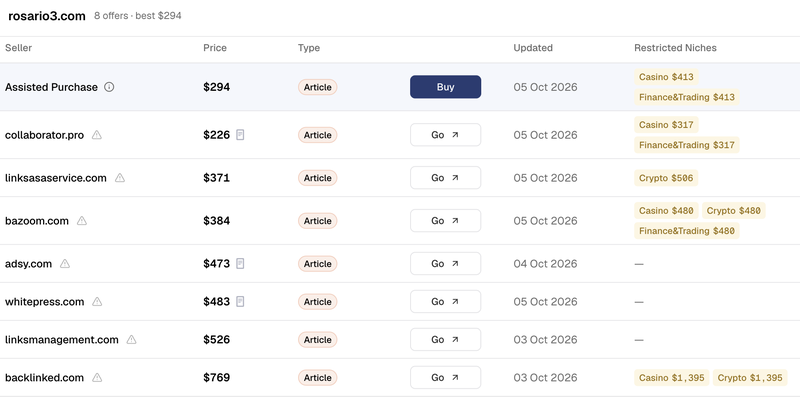Click the linksasaservice.com seller name

pos(56,178)
